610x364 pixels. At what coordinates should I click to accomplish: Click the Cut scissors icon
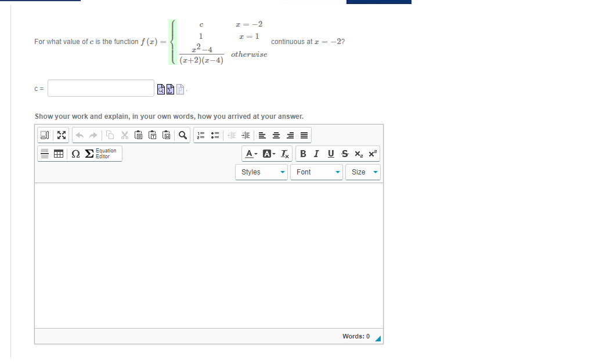pos(124,135)
